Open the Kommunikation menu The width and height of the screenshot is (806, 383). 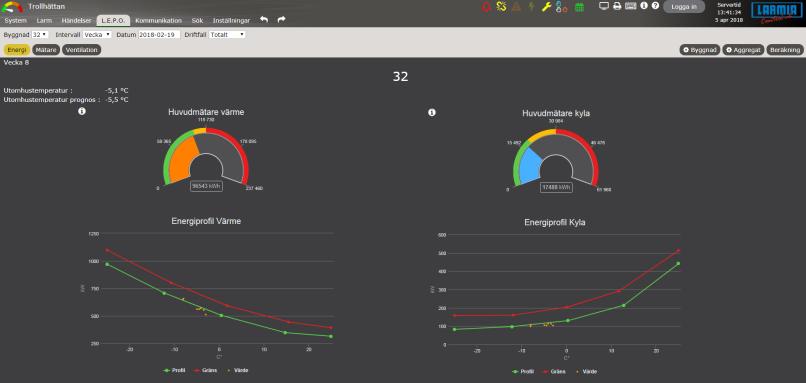(158, 21)
